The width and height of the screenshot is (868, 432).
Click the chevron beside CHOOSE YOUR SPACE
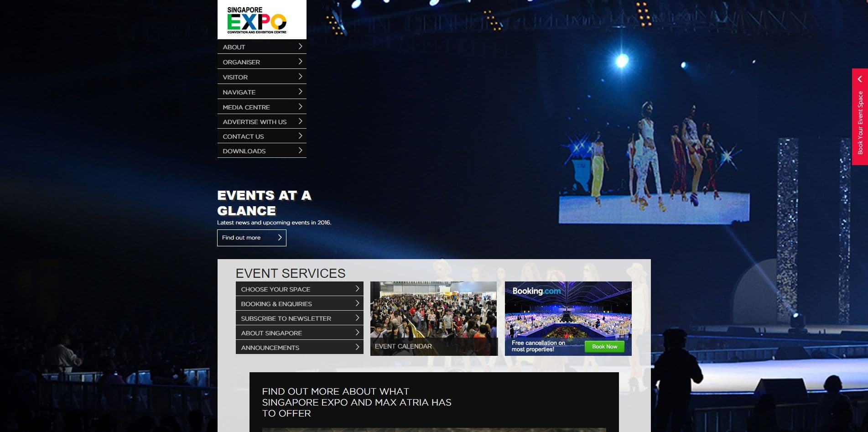pyautogui.click(x=357, y=289)
